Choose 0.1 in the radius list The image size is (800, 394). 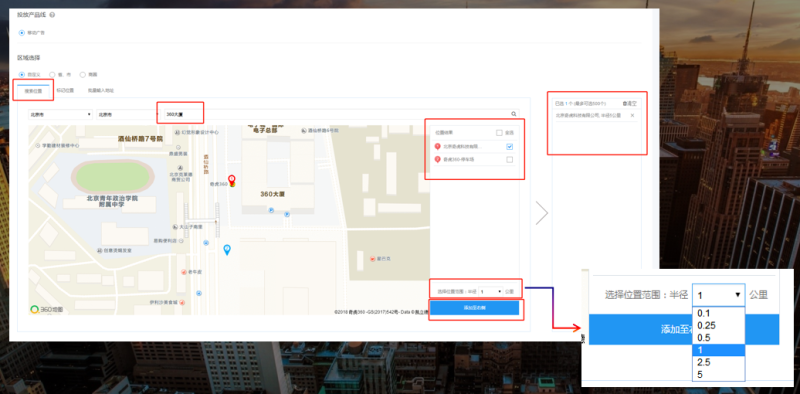(718, 313)
